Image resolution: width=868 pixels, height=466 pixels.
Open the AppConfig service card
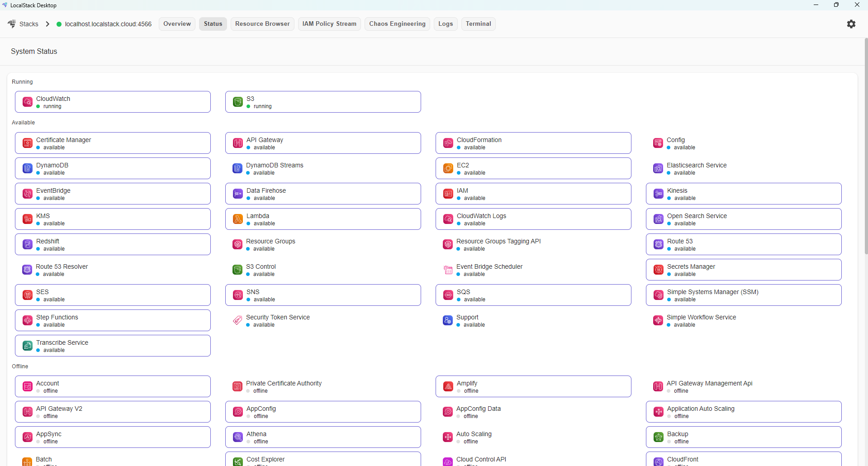pos(323,412)
